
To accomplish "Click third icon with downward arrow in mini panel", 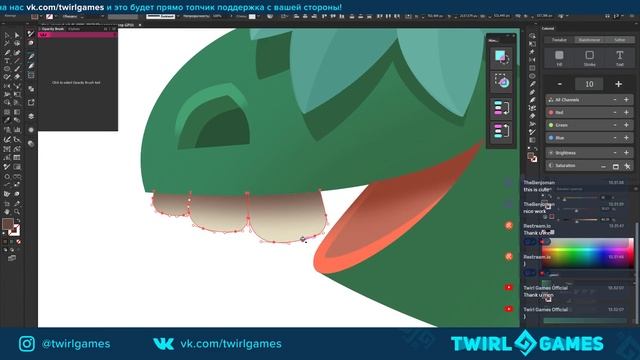I will click(501, 108).
